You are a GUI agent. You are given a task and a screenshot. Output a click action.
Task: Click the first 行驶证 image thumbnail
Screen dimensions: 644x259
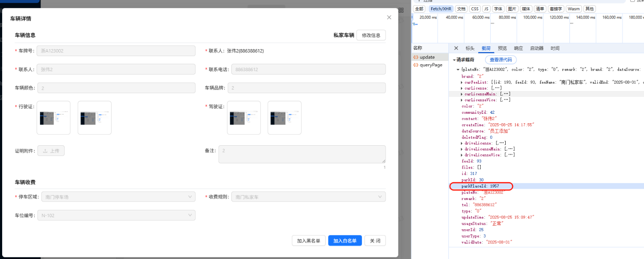tap(53, 117)
